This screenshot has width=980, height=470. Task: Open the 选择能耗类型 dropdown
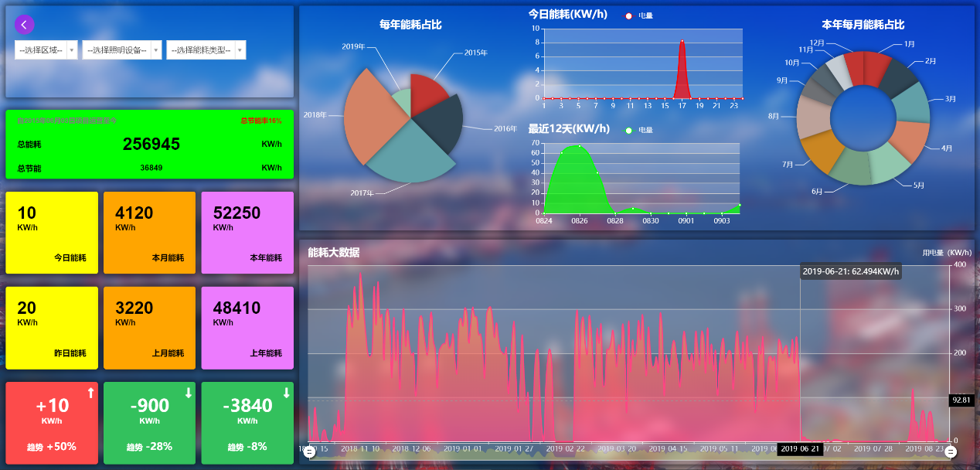[x=206, y=50]
